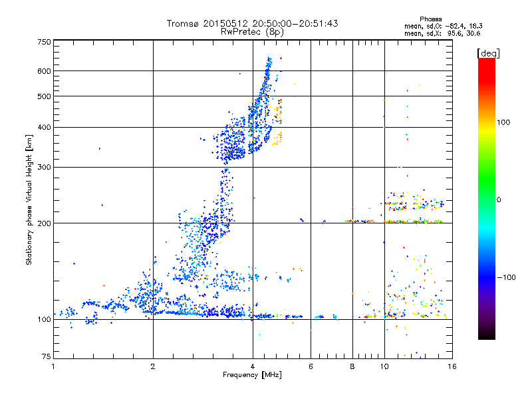The height and width of the screenshot is (399, 532).
Task: Click the colorbar '100' tick label
Action: coord(503,122)
